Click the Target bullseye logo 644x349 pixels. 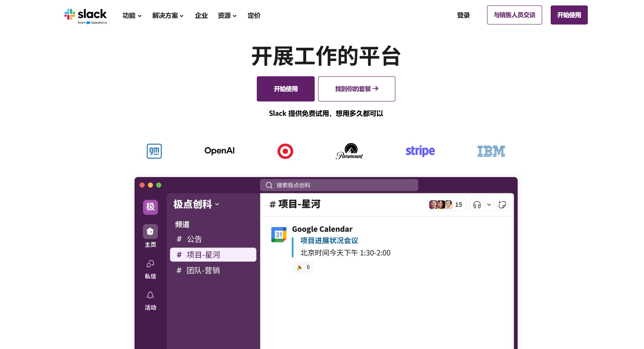pyautogui.click(x=285, y=151)
